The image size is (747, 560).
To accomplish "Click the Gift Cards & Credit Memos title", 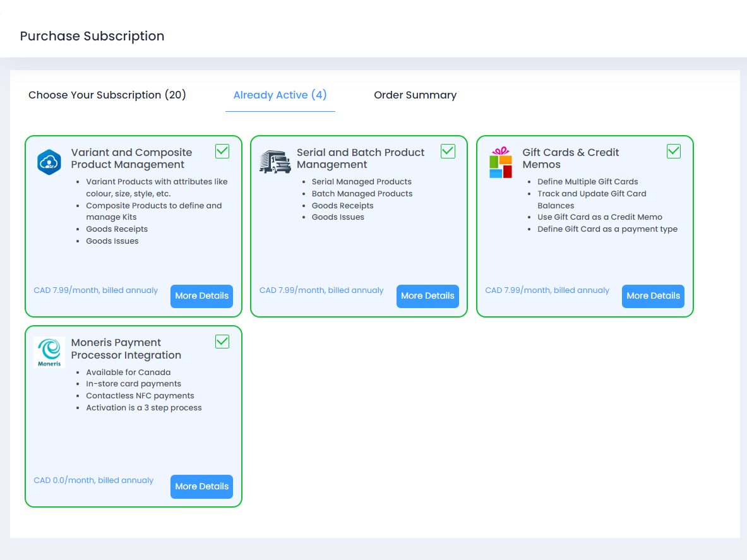I will point(570,158).
